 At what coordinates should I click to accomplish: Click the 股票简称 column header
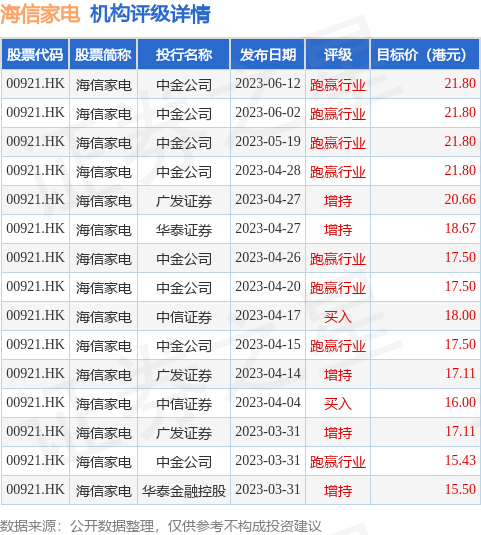pos(103,55)
